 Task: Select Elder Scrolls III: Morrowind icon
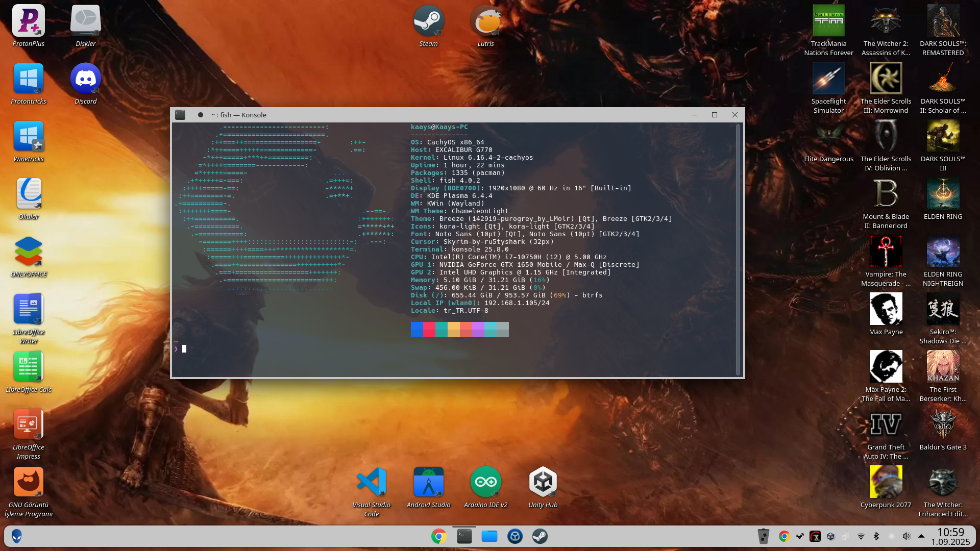[x=886, y=79]
